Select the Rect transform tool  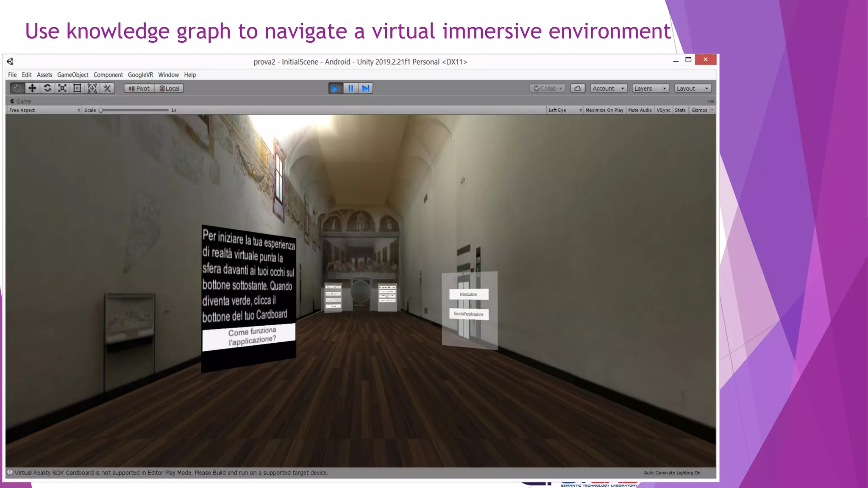[77, 88]
